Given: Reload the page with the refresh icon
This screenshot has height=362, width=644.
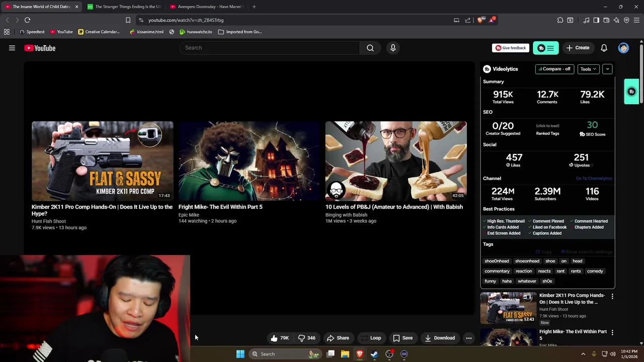Looking at the screenshot, I should (x=27, y=20).
